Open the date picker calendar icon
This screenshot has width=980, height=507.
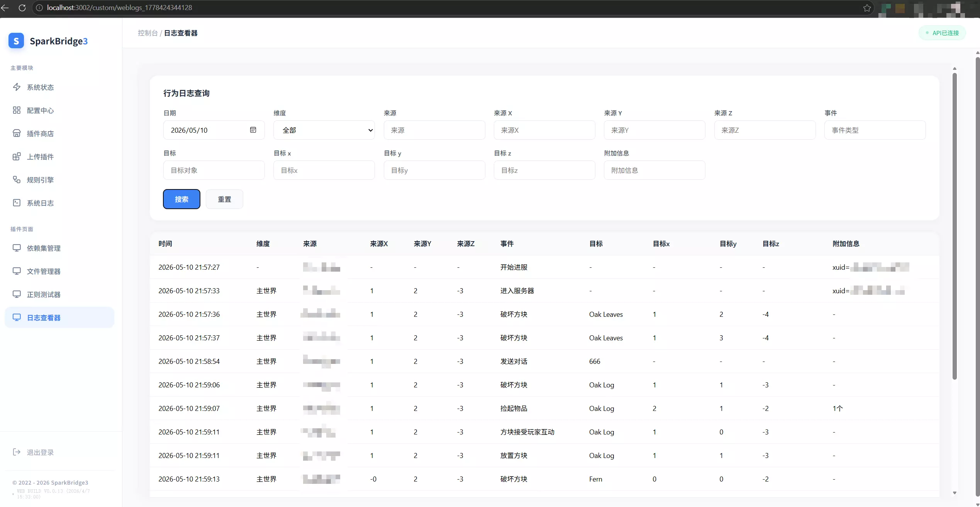pyautogui.click(x=253, y=130)
